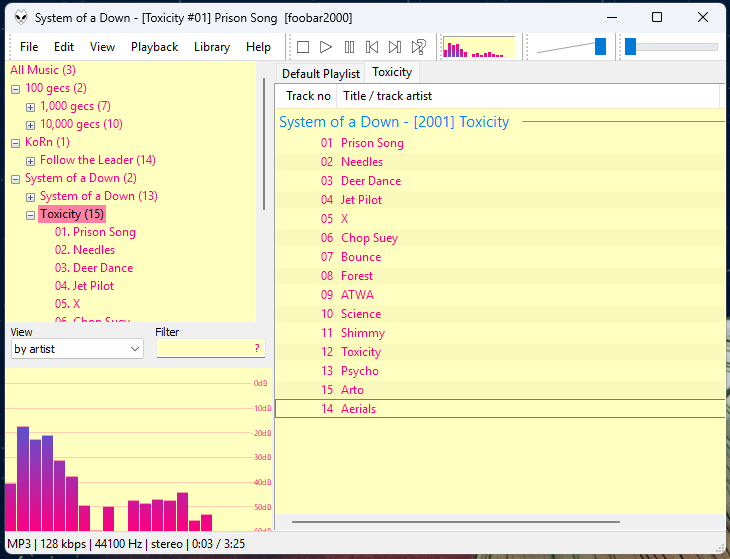730x559 pixels.
Task: Expand the 1,000 gecs album node
Action: tap(30, 106)
